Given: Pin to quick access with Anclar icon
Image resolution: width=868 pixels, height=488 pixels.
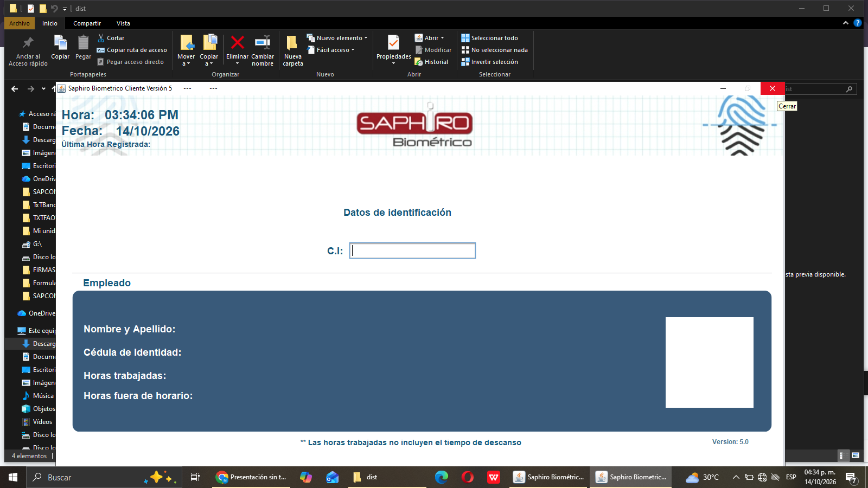Looking at the screenshot, I should tap(28, 42).
